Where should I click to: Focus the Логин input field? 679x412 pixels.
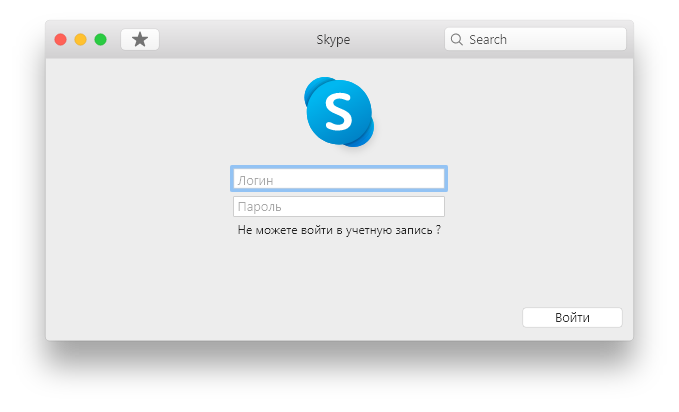point(339,179)
